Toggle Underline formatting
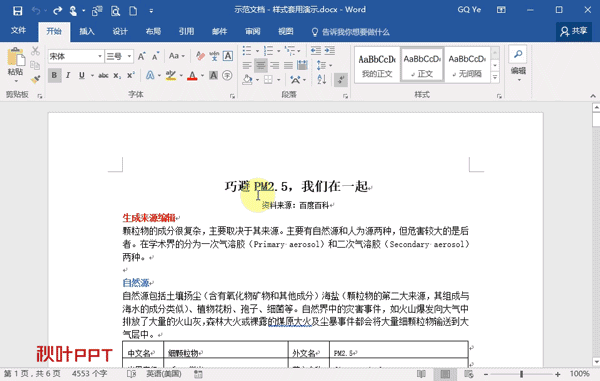Screen dimensions: 600x381 point(82,75)
